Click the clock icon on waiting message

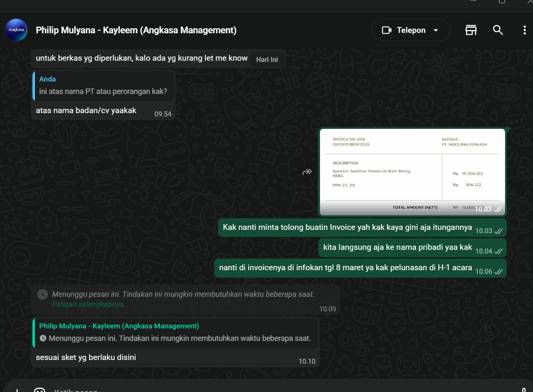tap(42, 294)
